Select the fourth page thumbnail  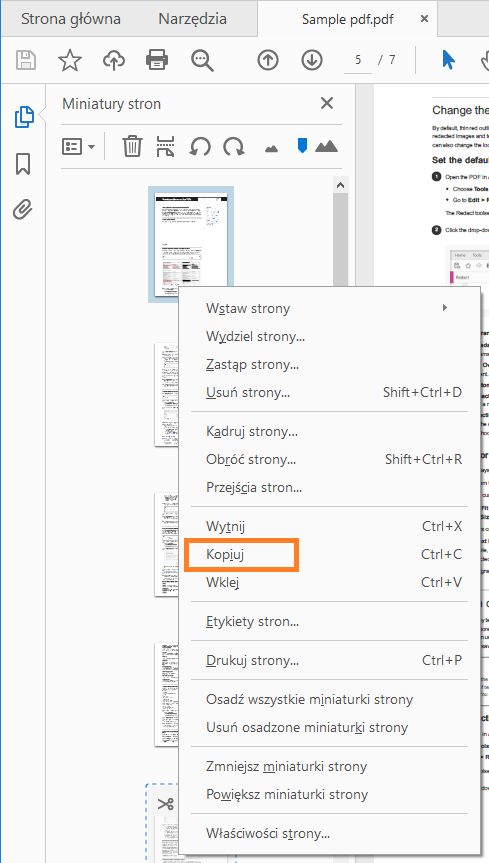[167, 695]
